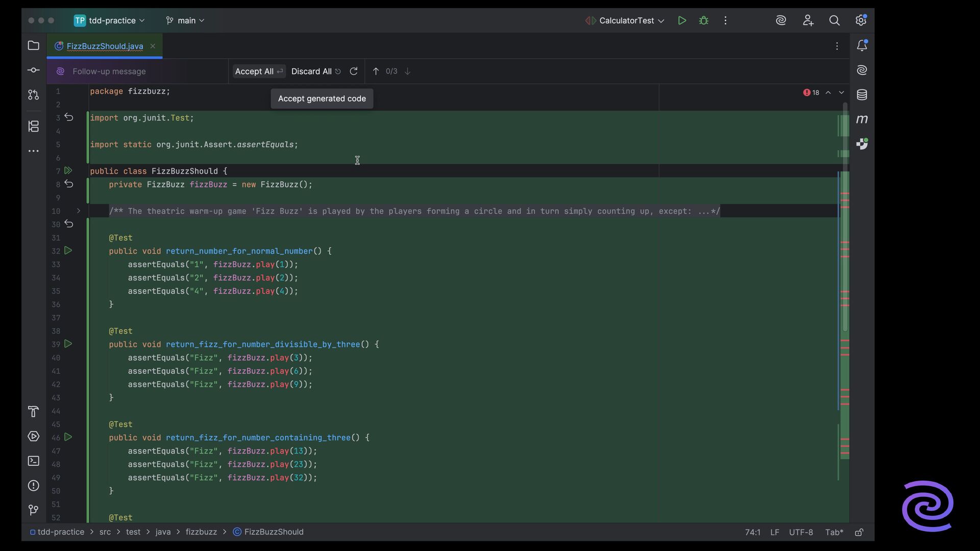Open the Database tool window
This screenshot has height=551, width=980.
tap(862, 95)
